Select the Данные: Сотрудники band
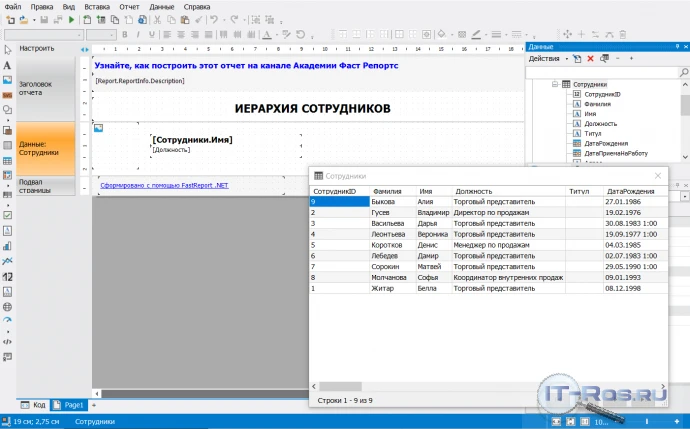 (x=46, y=149)
